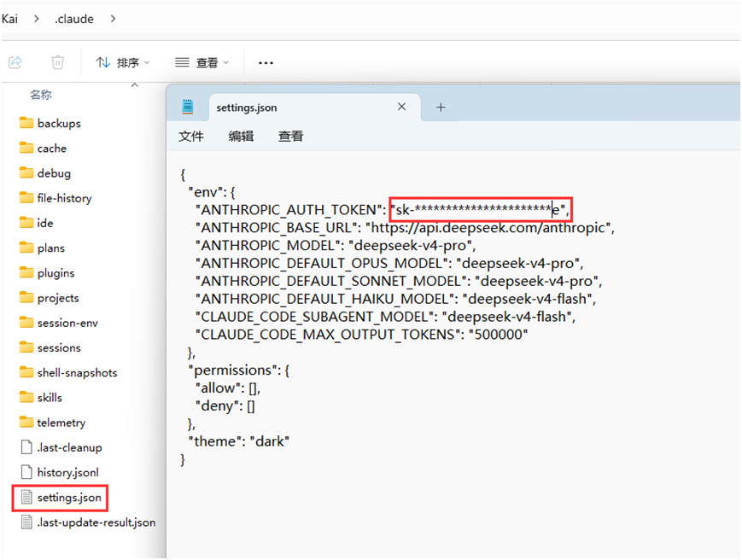Select the session-env folder
742x560 pixels.
pyautogui.click(x=59, y=323)
